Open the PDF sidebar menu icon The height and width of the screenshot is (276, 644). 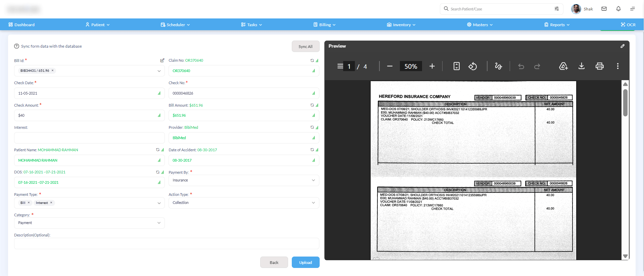pos(340,66)
